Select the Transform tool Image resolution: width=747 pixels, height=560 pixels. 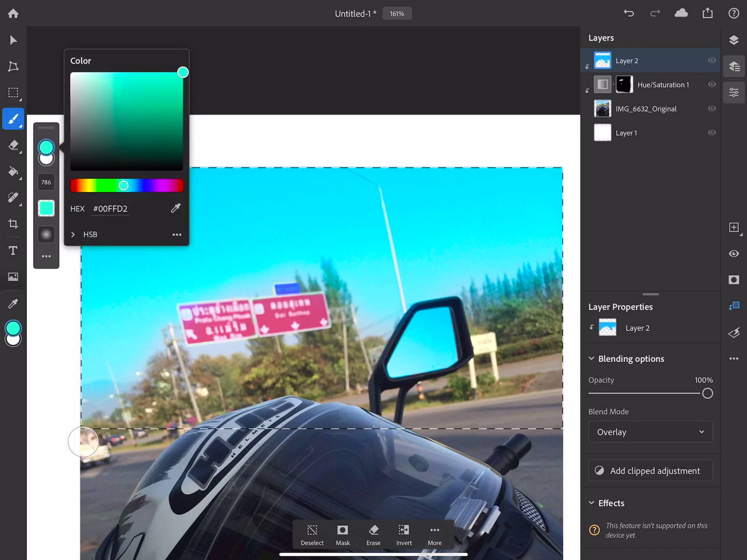coord(13,66)
